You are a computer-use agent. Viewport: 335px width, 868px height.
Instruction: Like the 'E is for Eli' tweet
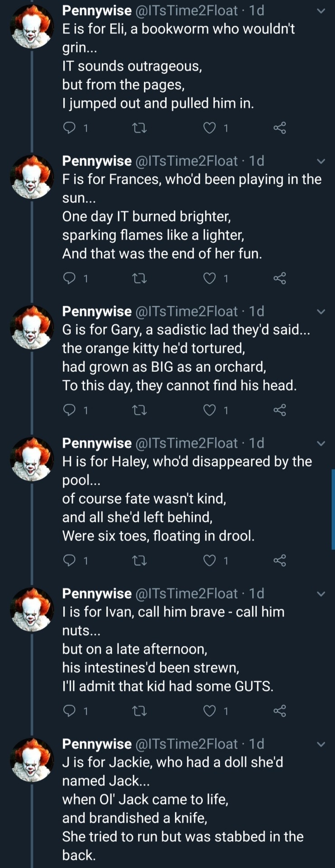coord(209,128)
